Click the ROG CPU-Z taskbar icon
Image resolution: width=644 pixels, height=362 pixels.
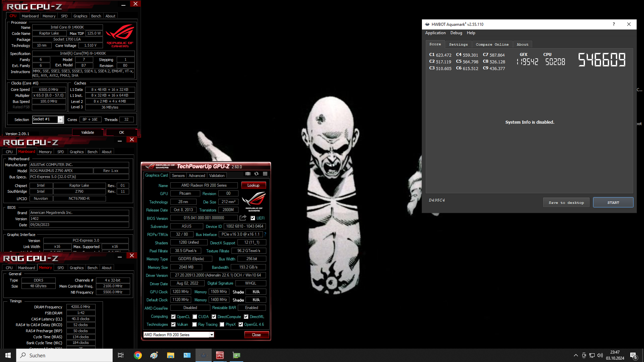click(x=220, y=355)
